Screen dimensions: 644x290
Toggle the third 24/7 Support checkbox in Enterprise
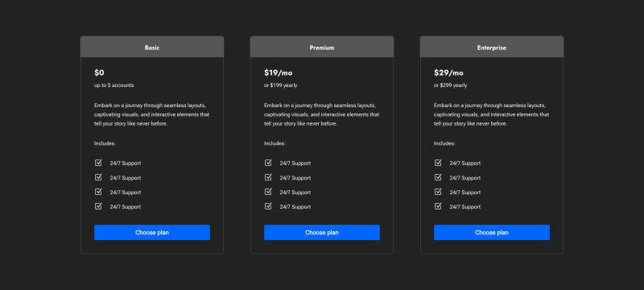click(438, 192)
